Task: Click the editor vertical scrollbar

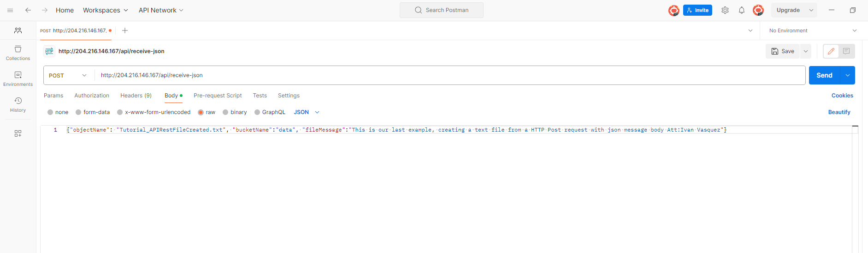Action: click(x=855, y=189)
